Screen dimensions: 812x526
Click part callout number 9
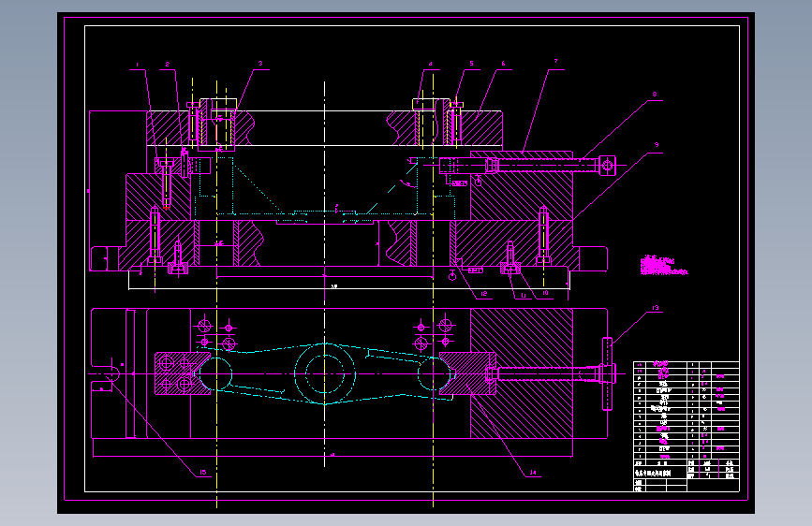(x=657, y=145)
